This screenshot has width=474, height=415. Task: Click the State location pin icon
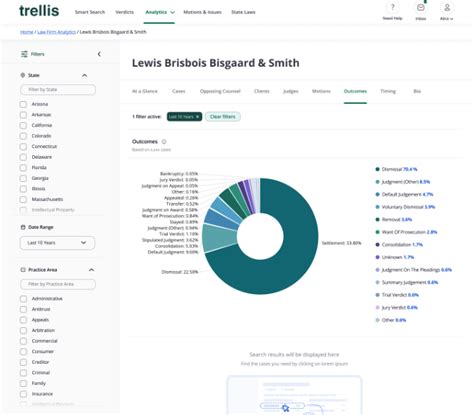click(x=23, y=75)
